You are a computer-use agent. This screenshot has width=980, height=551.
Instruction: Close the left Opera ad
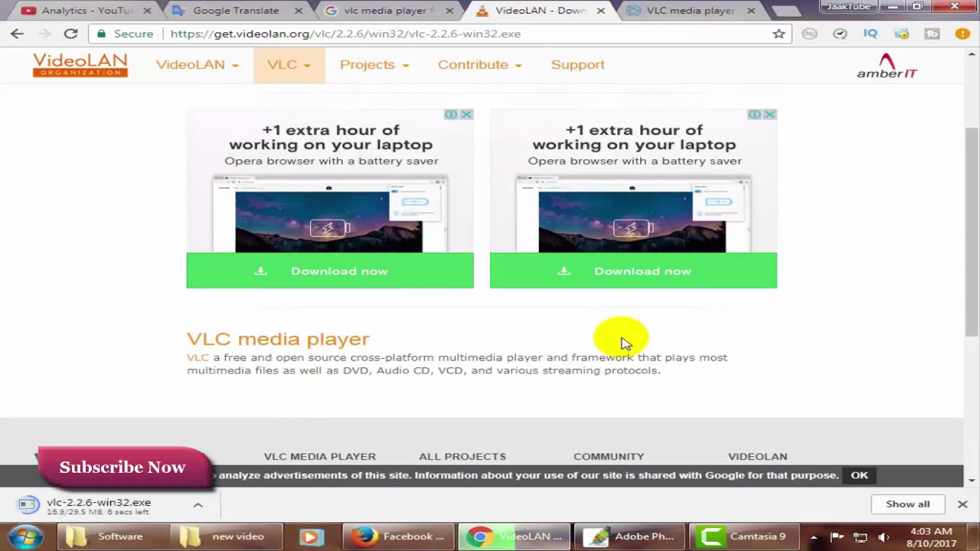pos(466,115)
